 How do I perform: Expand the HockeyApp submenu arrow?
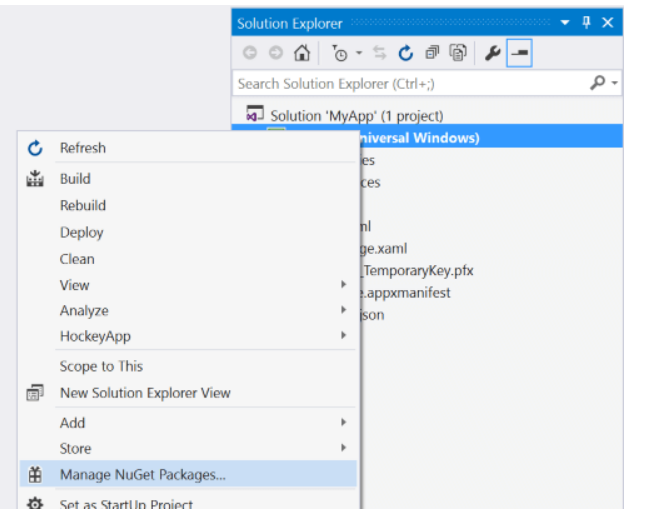point(344,336)
